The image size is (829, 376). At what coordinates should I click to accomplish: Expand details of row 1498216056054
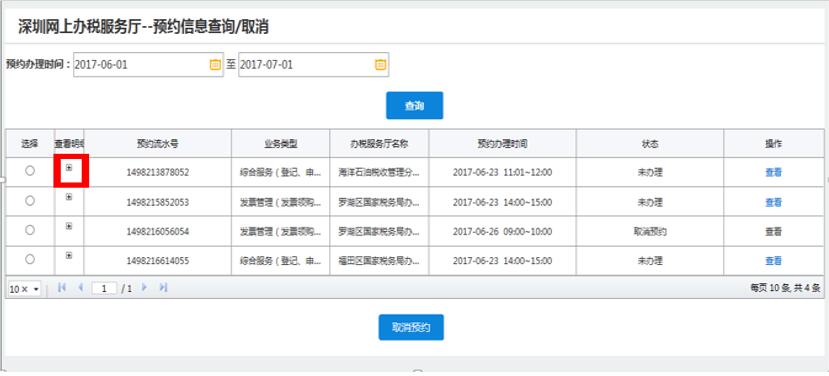click(69, 226)
